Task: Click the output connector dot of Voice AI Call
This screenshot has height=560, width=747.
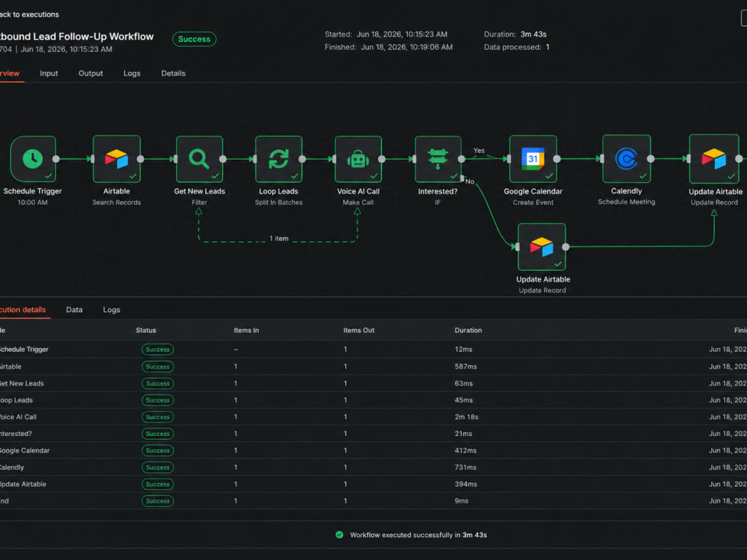Action: [x=382, y=159]
